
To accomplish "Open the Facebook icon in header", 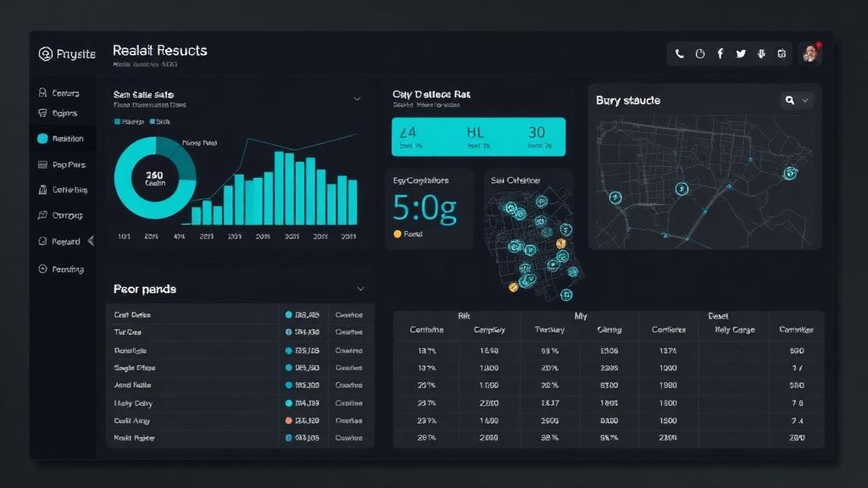I will coord(721,53).
